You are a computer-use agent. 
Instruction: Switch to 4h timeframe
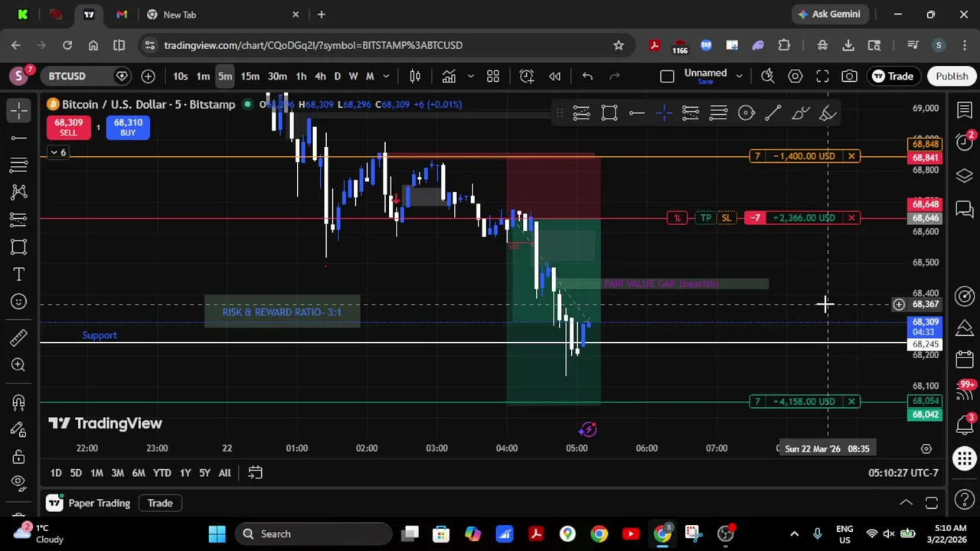tap(320, 76)
